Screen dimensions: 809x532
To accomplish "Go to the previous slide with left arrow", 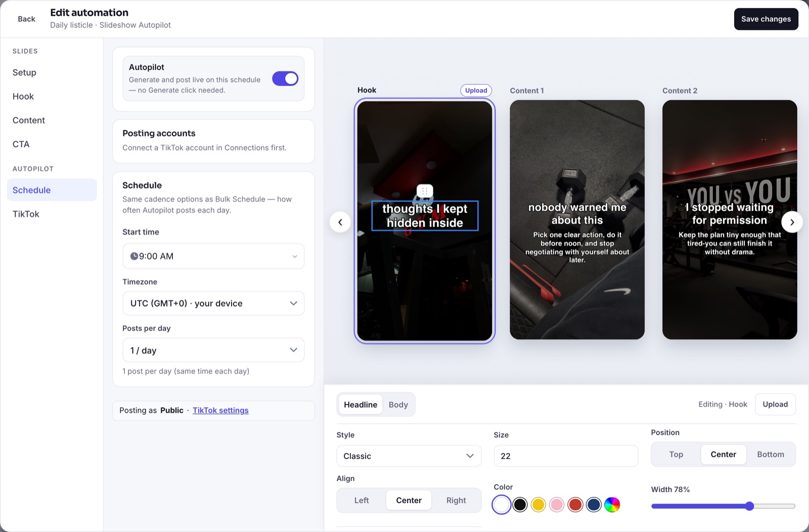I will (340, 222).
